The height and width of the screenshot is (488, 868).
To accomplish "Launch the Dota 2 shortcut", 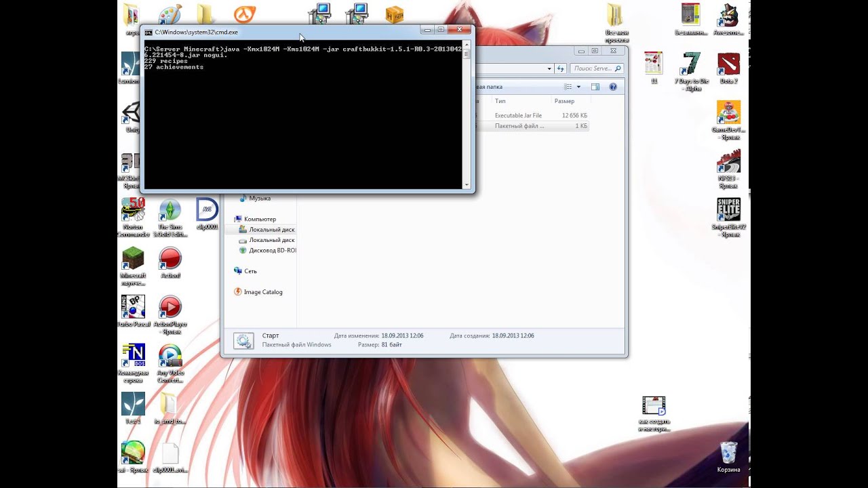I will pos(728,68).
